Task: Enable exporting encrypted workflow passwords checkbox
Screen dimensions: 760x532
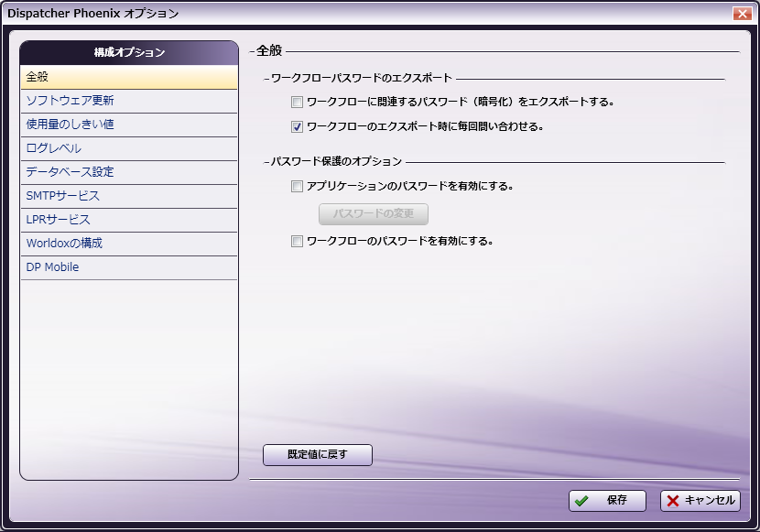Action: [x=297, y=103]
